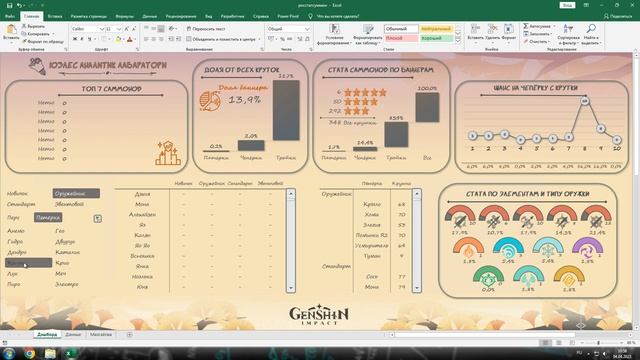Toggle bold formatting (Ж)
Viewport: 640px width, 360px height.
point(75,39)
